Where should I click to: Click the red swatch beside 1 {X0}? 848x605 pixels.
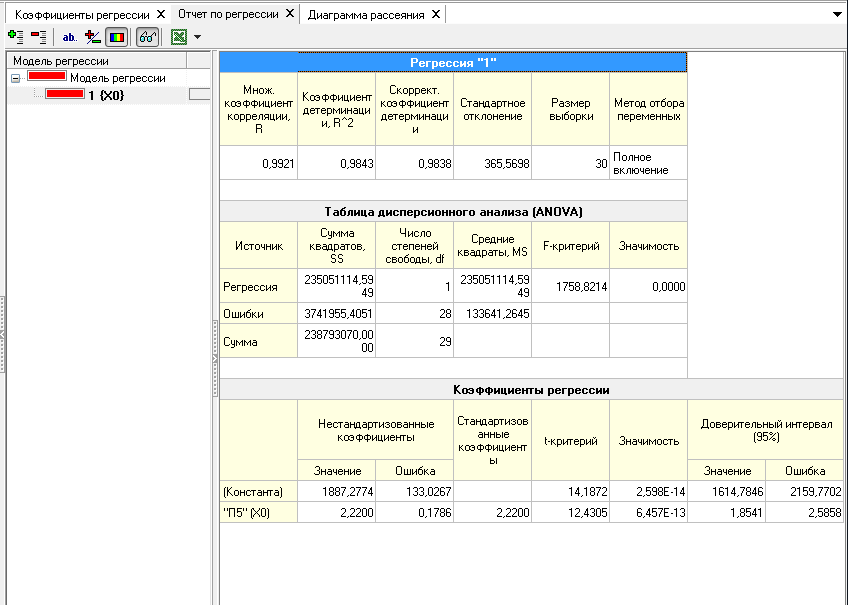[65, 94]
